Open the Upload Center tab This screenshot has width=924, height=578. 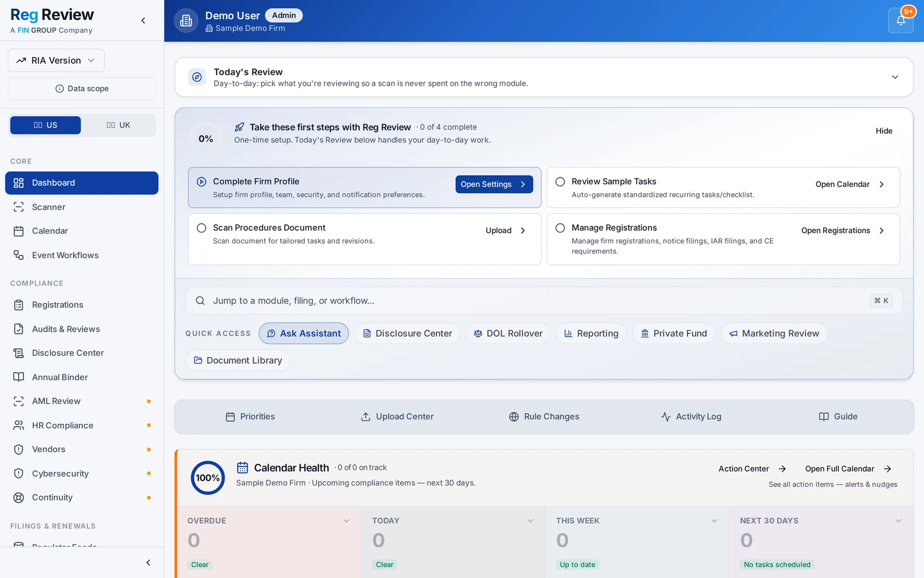coord(397,417)
